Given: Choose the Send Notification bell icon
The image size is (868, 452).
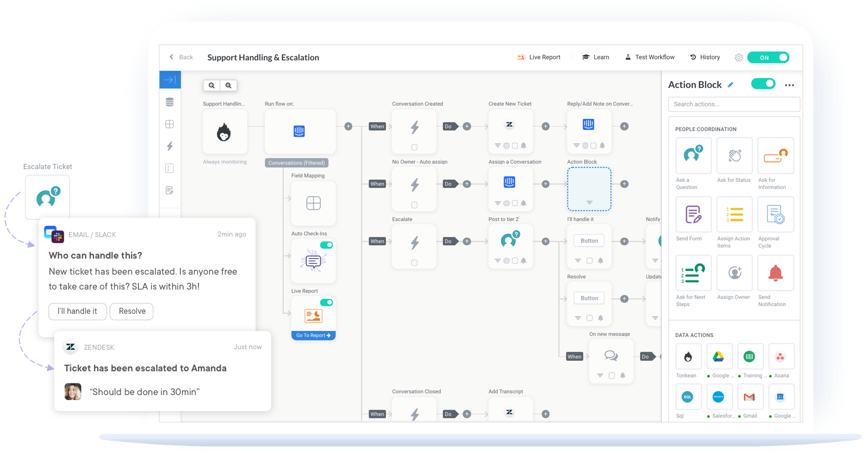Looking at the screenshot, I should (x=775, y=273).
